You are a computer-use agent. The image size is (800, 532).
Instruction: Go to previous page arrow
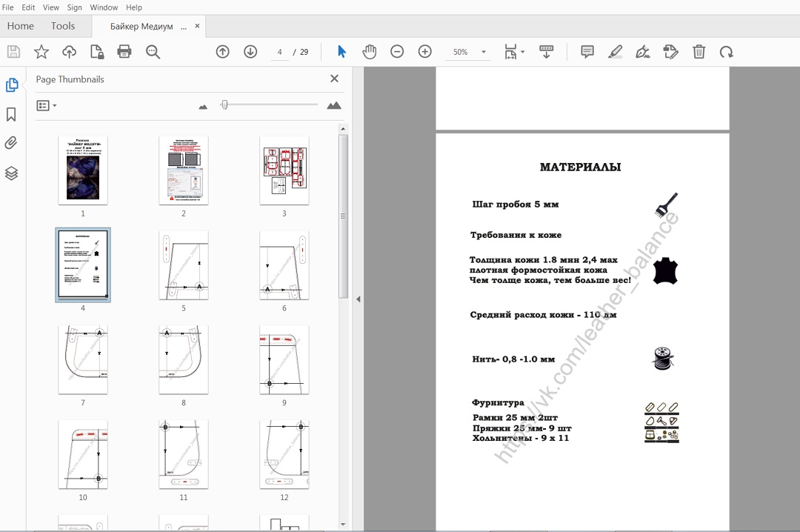[222, 52]
